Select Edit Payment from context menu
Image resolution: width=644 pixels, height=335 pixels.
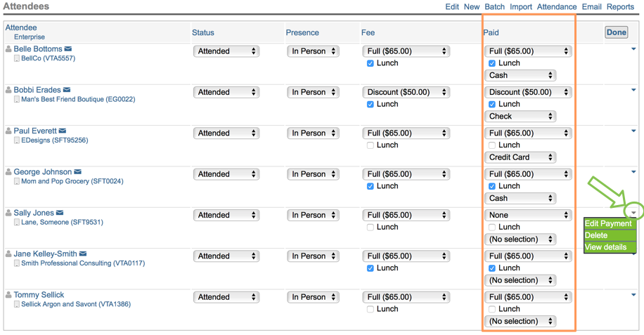coord(608,224)
